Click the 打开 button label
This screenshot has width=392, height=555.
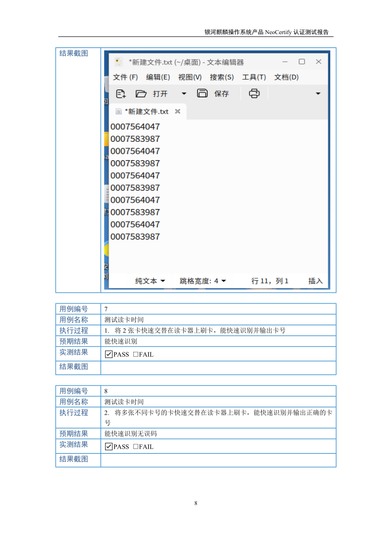(160, 94)
